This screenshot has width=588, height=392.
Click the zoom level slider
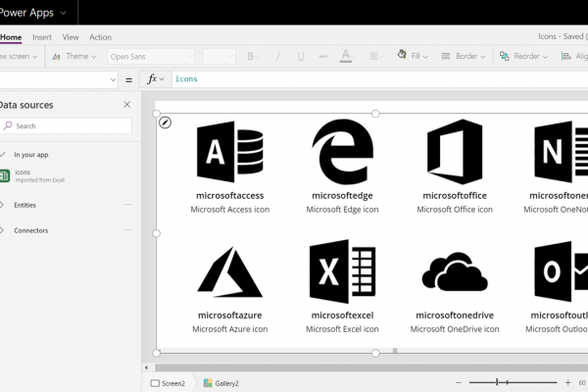click(513, 382)
